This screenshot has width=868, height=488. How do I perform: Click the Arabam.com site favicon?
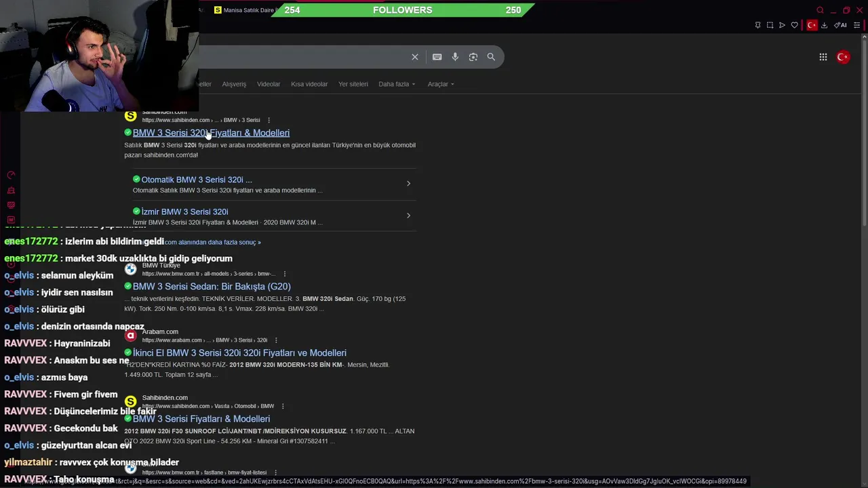[x=131, y=335]
